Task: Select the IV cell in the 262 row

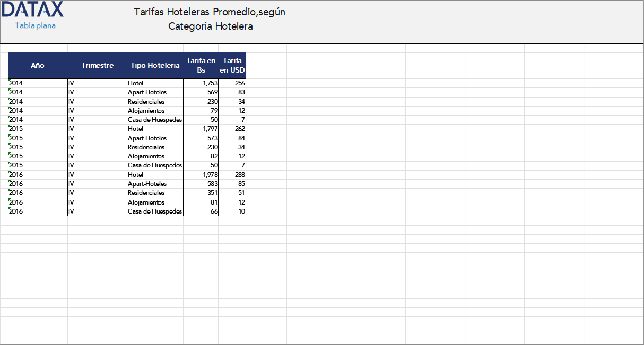Action: pyautogui.click(x=97, y=129)
